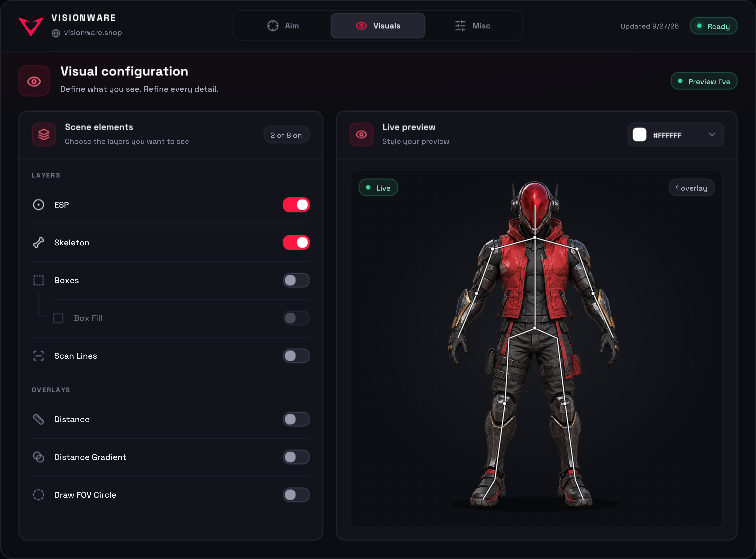Open the visionware.shop link
This screenshot has width=756, height=559.
tap(93, 33)
